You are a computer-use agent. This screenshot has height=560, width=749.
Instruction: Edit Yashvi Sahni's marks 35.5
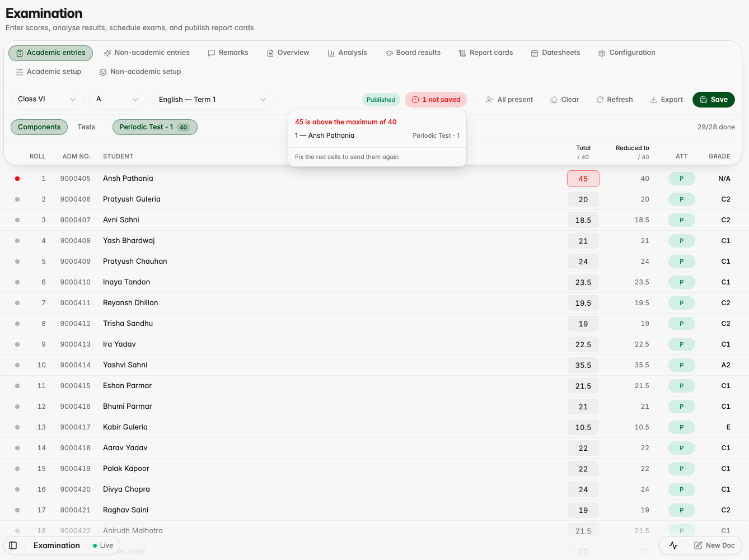pyautogui.click(x=583, y=365)
